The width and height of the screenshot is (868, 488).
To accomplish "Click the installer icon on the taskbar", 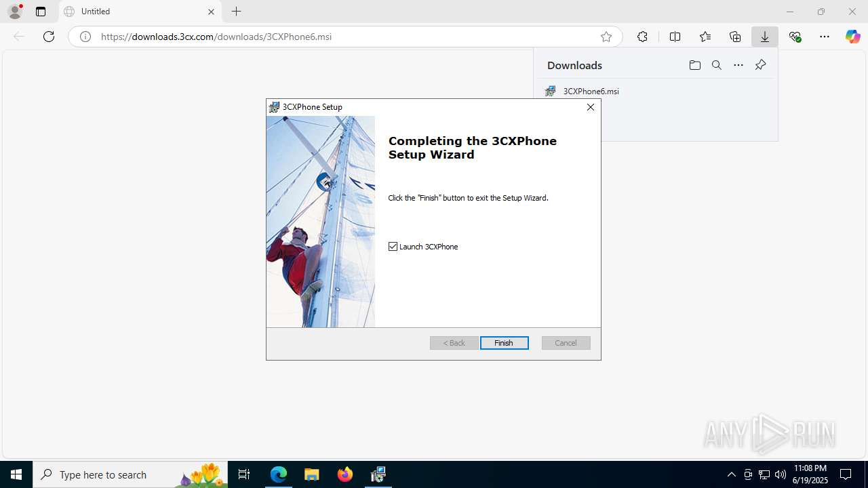I will pos(378,474).
